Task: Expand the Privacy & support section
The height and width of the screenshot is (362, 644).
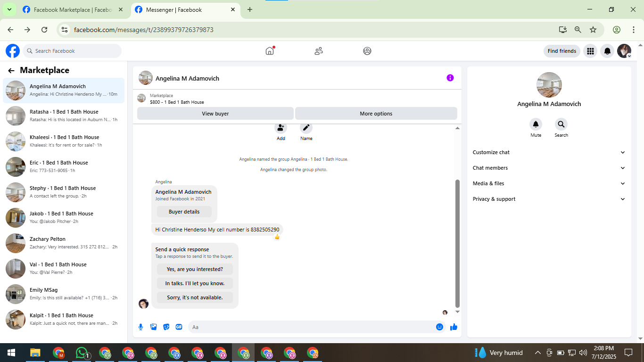Action: (x=549, y=199)
